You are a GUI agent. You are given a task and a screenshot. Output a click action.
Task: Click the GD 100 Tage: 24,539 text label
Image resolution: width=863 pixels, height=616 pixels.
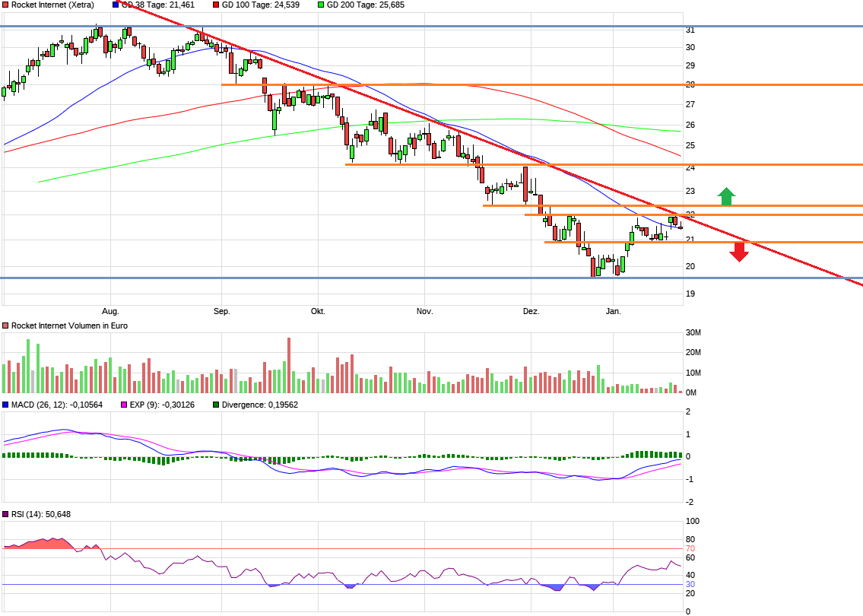click(x=261, y=5)
